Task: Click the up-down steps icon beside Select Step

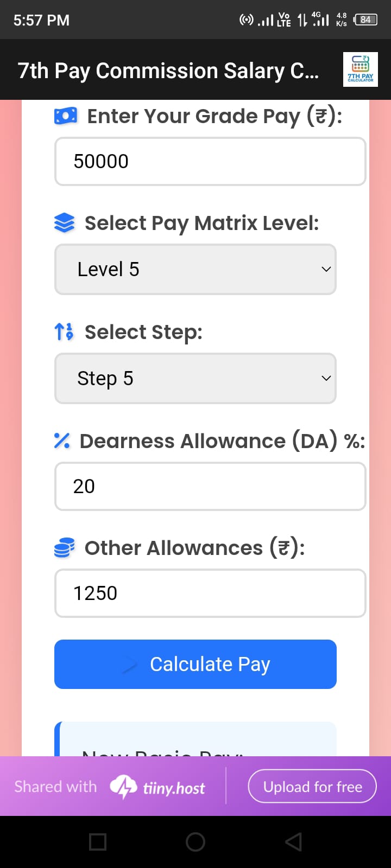Action: coord(64,331)
